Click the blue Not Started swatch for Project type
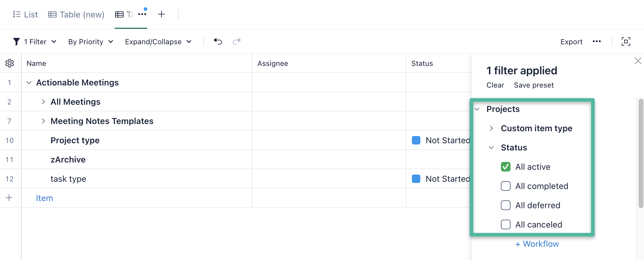 click(x=416, y=140)
